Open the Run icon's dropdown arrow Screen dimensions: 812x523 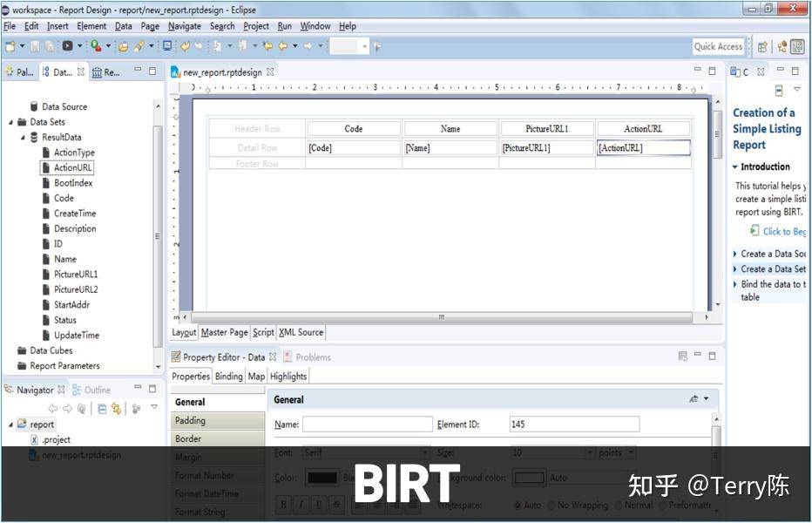click(108, 46)
